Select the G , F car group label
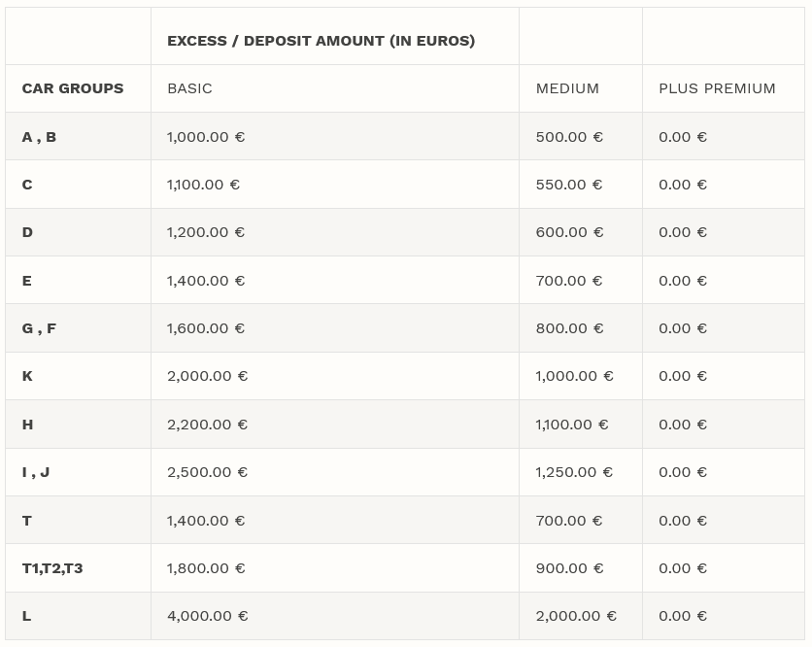This screenshot has height=647, width=812. pyautogui.click(x=39, y=328)
